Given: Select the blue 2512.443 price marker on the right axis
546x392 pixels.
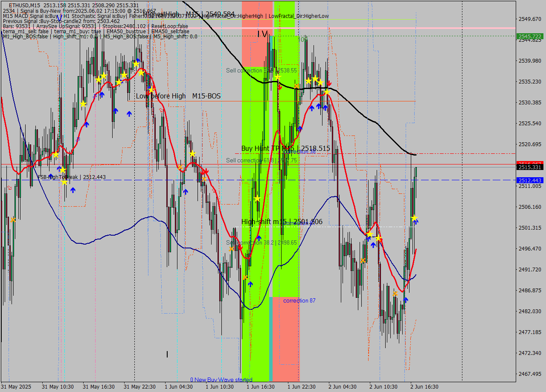Looking at the screenshot, I should pos(529,180).
